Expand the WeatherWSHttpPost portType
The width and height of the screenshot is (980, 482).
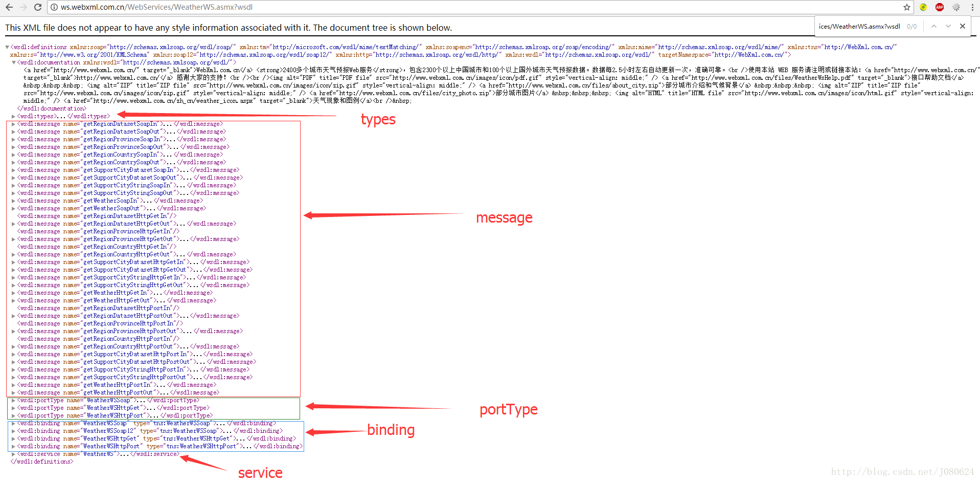pos(14,415)
